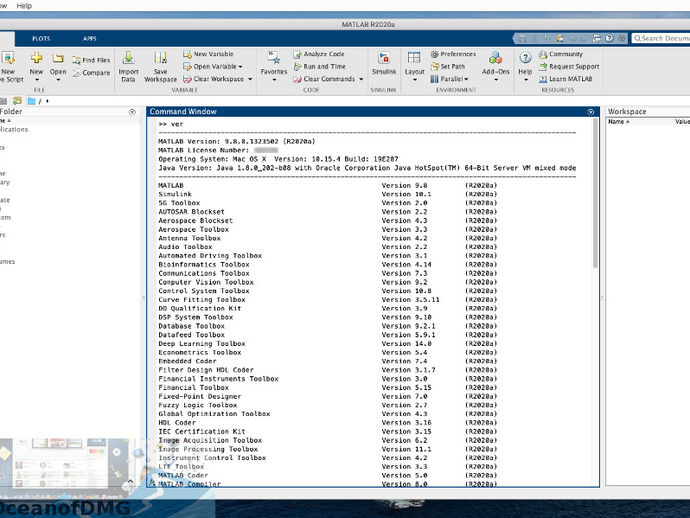Click the Layout icon
The width and height of the screenshot is (690, 518).
coord(414,58)
